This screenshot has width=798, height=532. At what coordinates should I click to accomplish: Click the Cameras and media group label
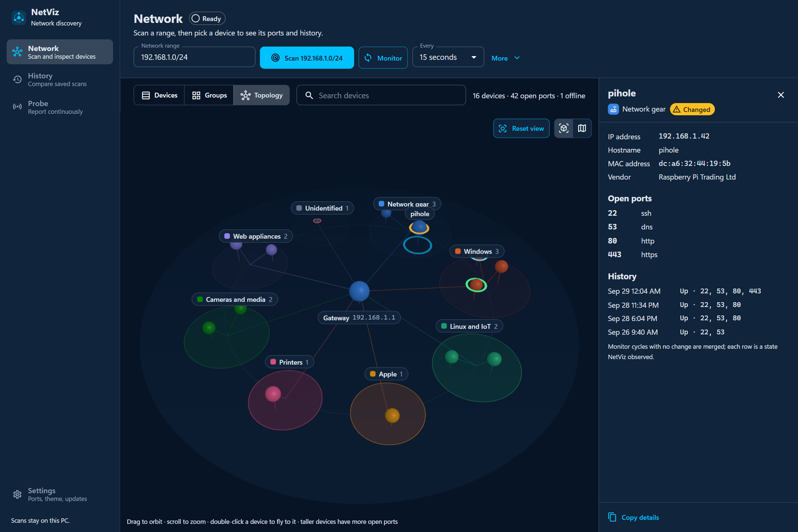pyautogui.click(x=235, y=300)
